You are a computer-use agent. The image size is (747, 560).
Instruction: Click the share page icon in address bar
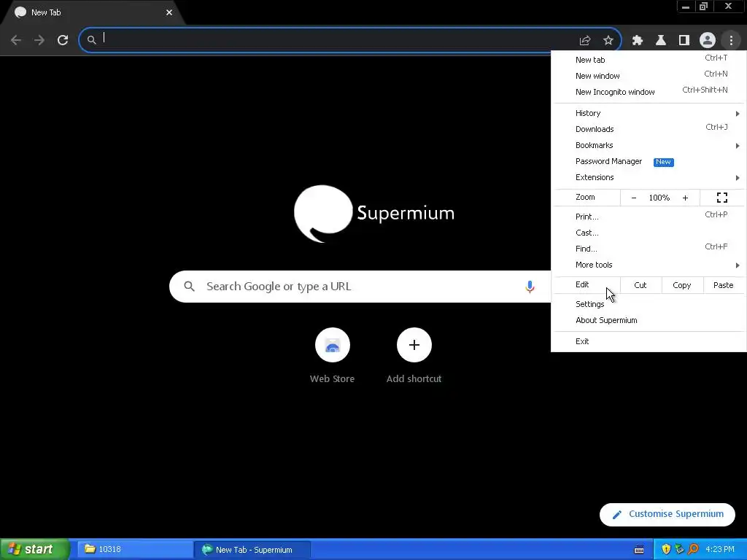(x=585, y=41)
